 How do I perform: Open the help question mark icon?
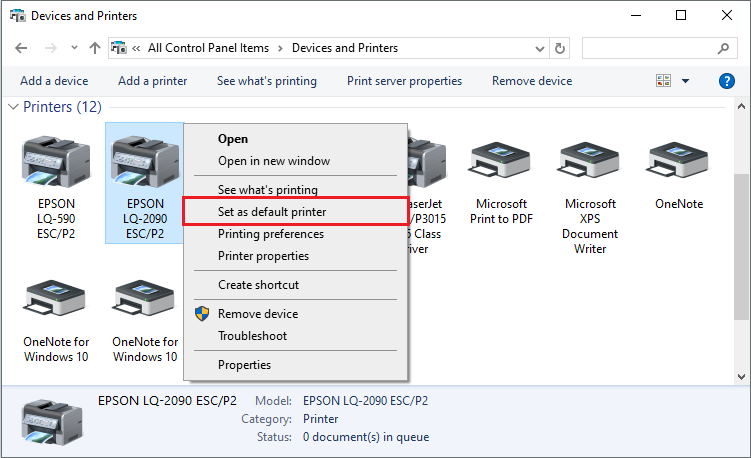(x=727, y=81)
